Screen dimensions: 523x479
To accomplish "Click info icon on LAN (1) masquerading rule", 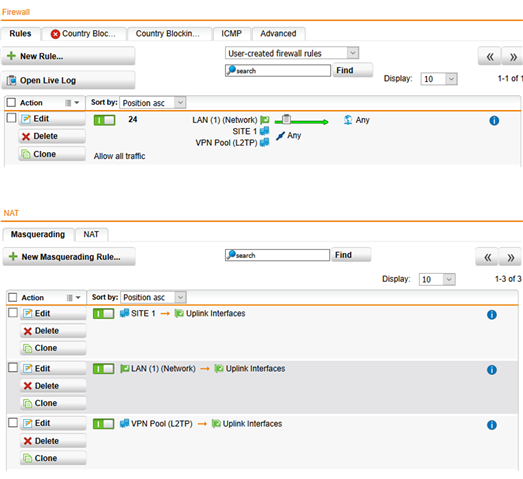I will (x=492, y=370).
